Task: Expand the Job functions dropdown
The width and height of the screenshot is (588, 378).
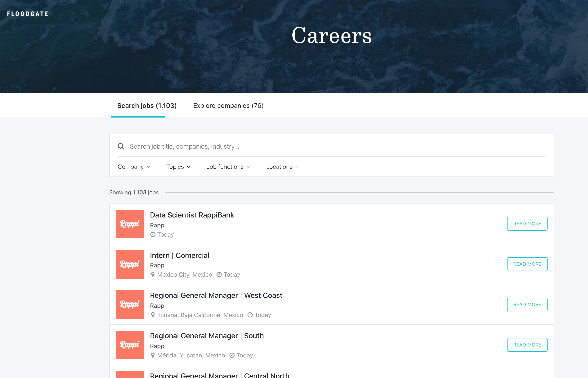Action: pos(228,167)
